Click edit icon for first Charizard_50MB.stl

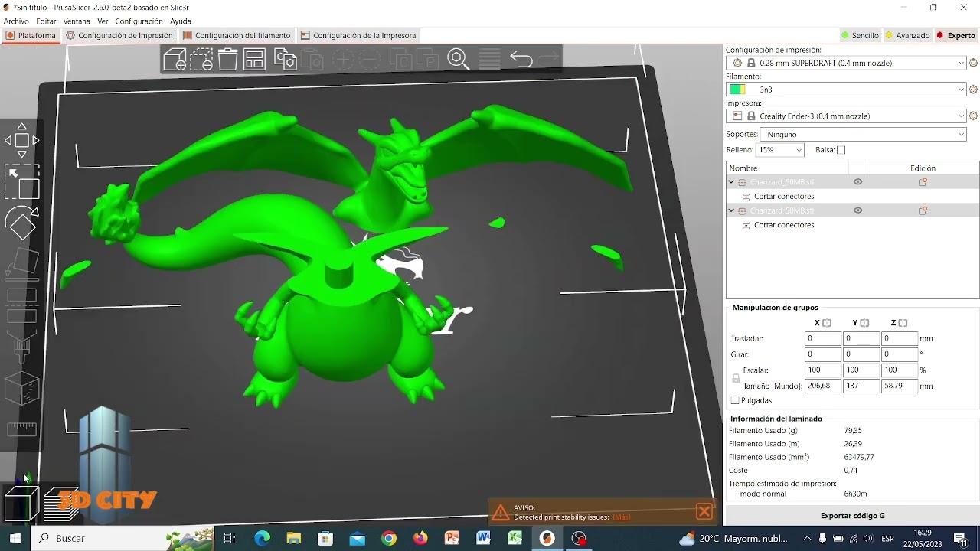(x=923, y=182)
